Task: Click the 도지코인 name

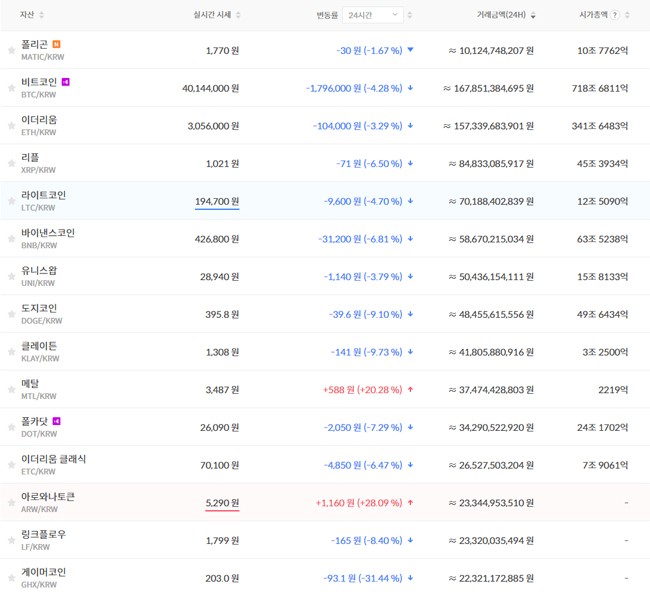Action: tap(39, 308)
